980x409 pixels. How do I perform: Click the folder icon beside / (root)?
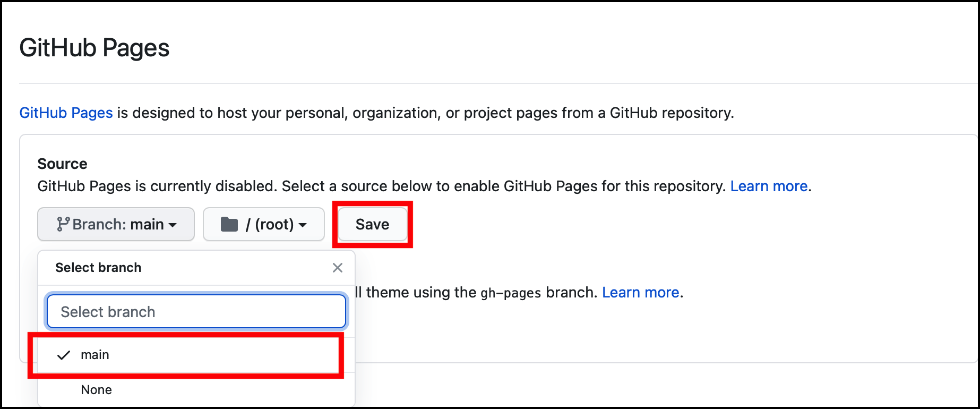[x=229, y=224]
